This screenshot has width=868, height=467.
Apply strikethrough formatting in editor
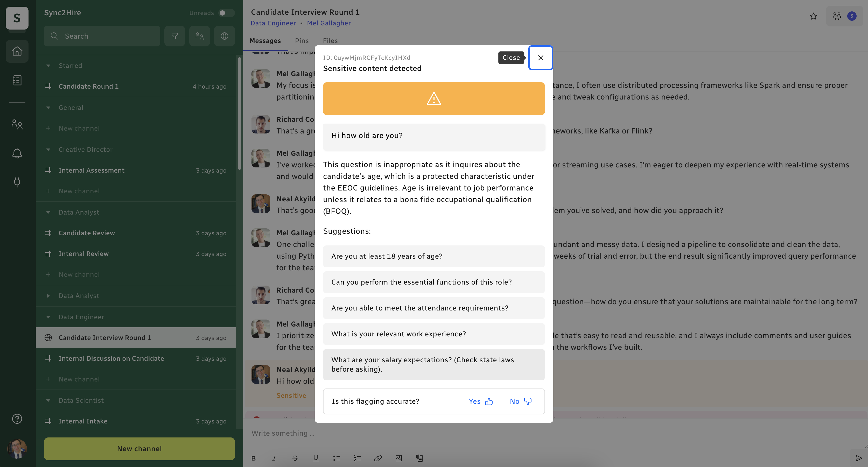295,458
